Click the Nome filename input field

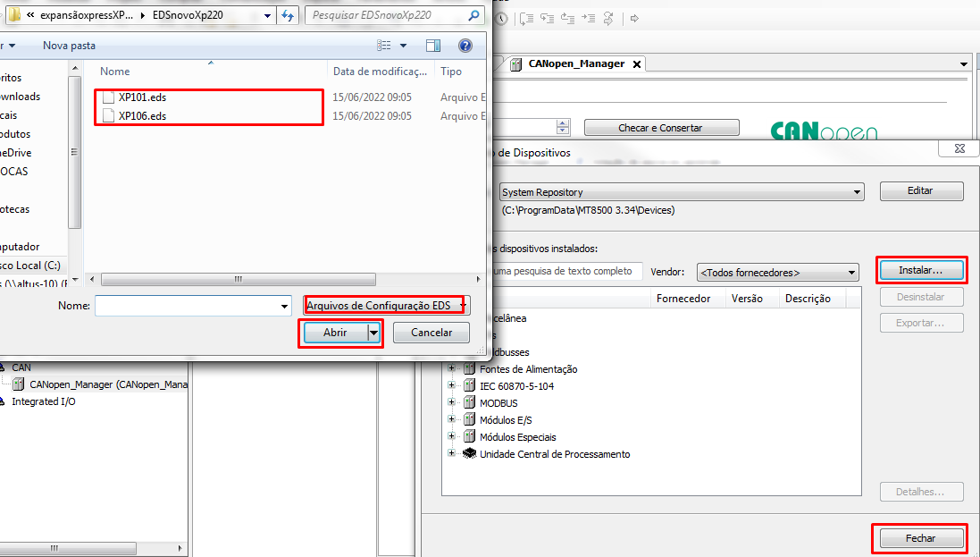[x=188, y=306]
